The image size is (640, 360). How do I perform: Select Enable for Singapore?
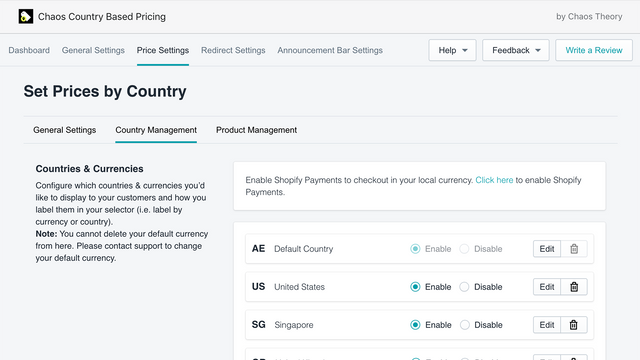click(x=415, y=325)
